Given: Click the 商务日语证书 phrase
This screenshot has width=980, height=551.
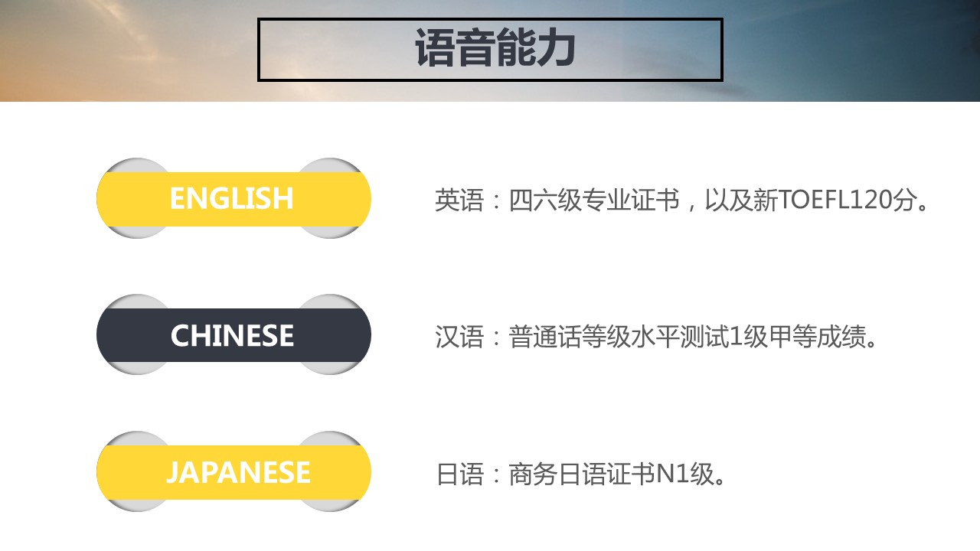Looking at the screenshot, I should click(x=582, y=474).
